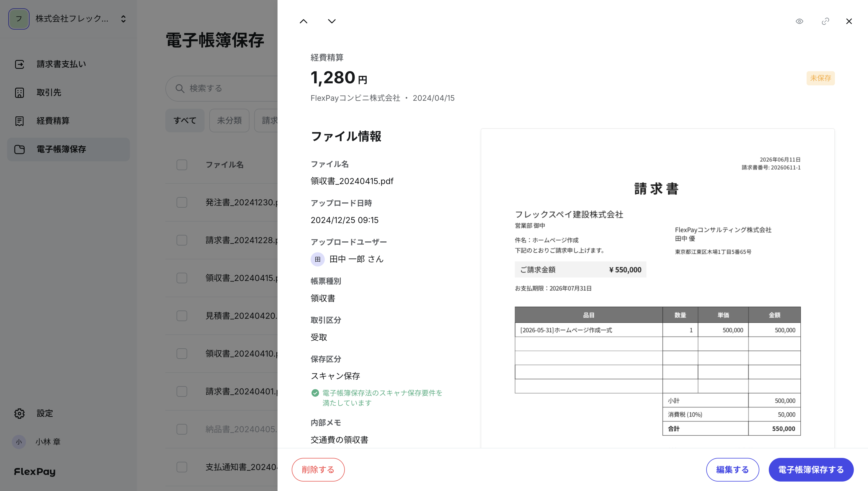Open 取引先 in sidebar
Viewport: 868px width, 491px height.
(x=68, y=92)
